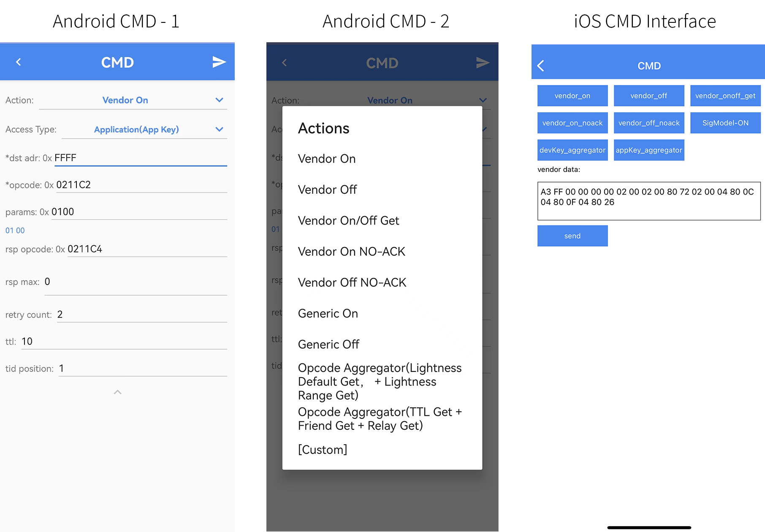The width and height of the screenshot is (765, 532).
Task: Click the dst adr field containing FFFF
Action: [x=141, y=158]
